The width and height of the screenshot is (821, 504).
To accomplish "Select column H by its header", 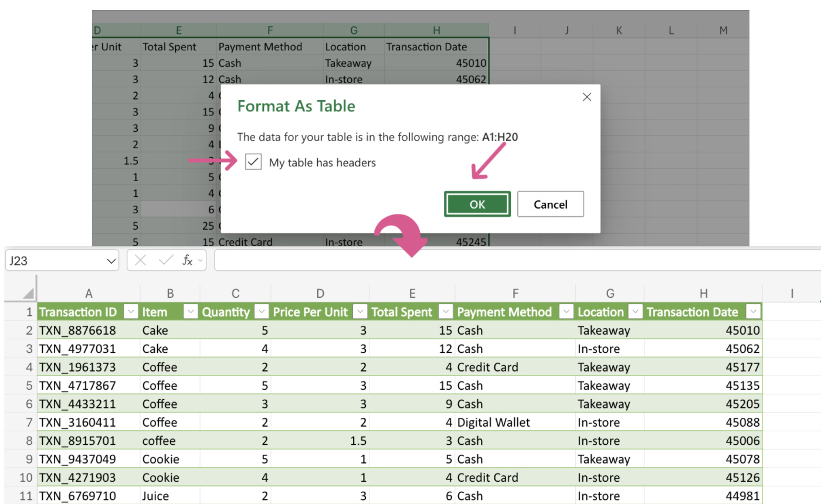I will [703, 293].
